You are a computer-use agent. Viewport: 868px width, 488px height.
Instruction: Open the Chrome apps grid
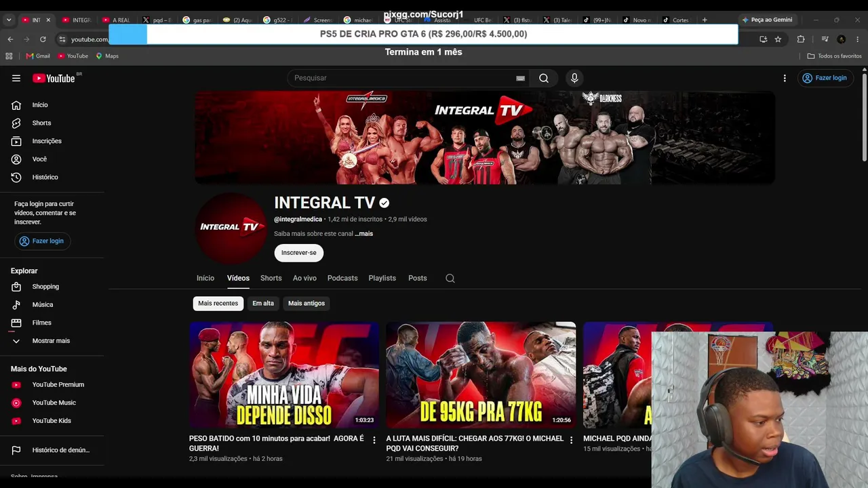9,56
